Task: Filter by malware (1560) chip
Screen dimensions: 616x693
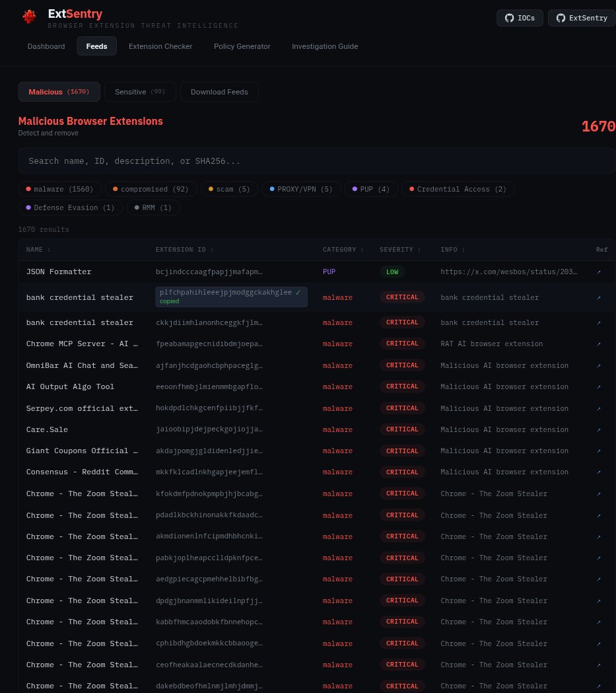Action: pyautogui.click(x=59, y=189)
